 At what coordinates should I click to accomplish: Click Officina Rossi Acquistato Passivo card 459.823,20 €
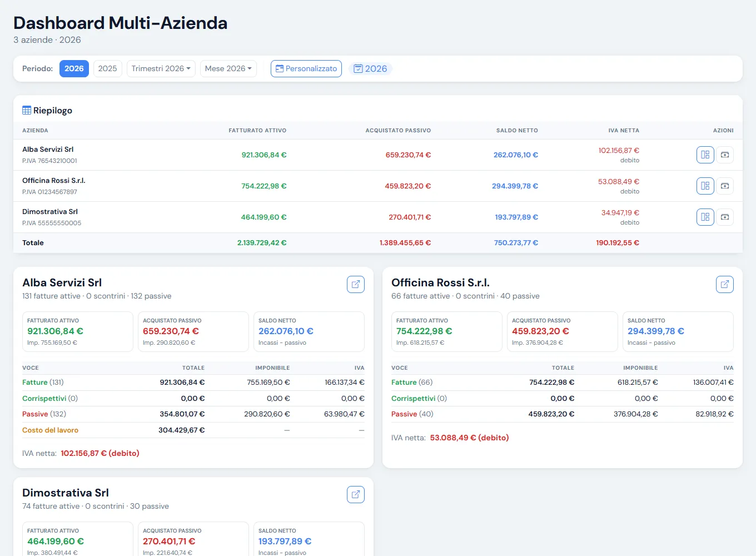tap(563, 331)
